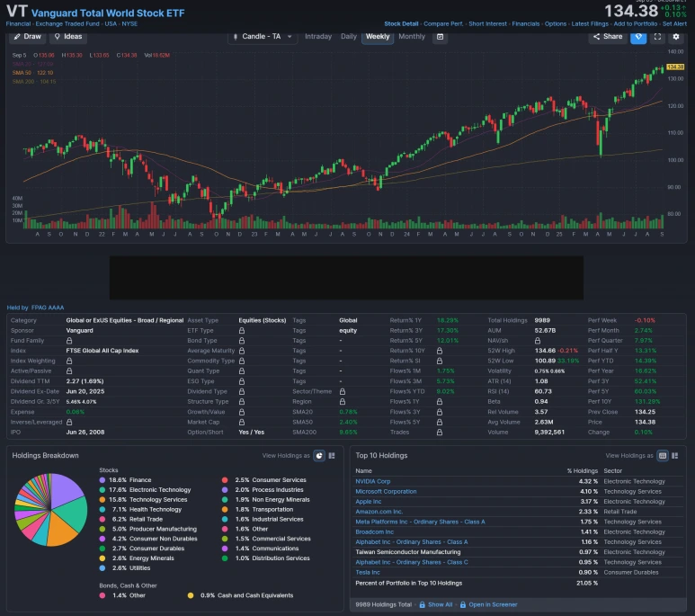This screenshot has height=616, width=695.
Task: Click the NYSE exchange link
Action: click(129, 24)
